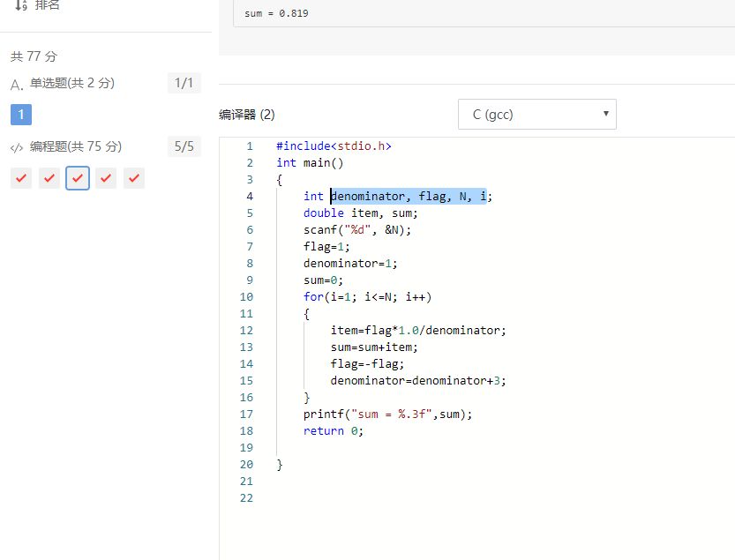Click the "A." single-choice section icon
Screen dimensions: 735x560
[x=17, y=85]
